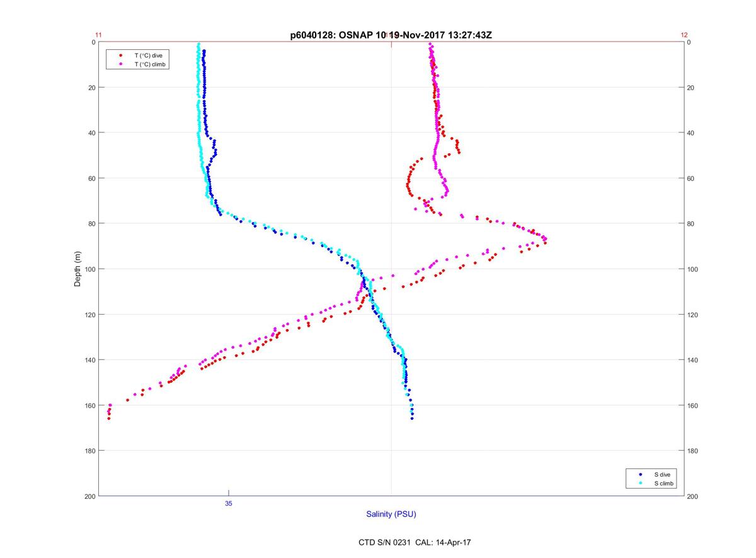Click the '100' tick on the right depth axis
The height and width of the screenshot is (558, 756).
693,269
